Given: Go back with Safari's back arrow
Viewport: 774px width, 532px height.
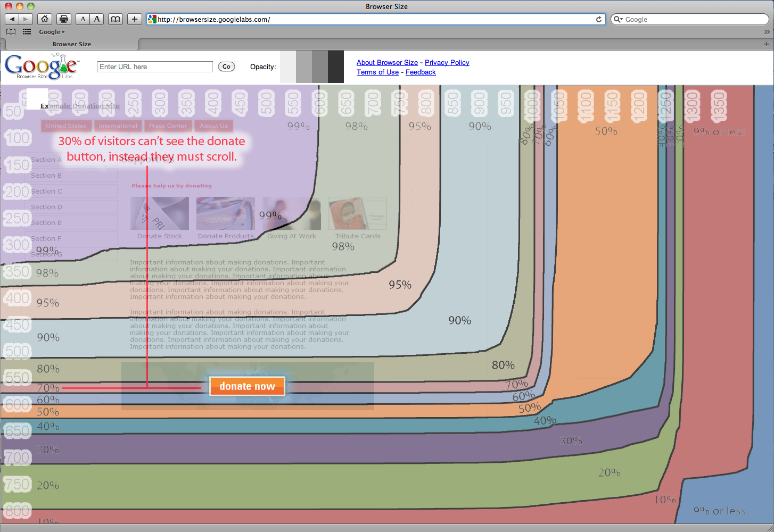Looking at the screenshot, I should [x=12, y=19].
